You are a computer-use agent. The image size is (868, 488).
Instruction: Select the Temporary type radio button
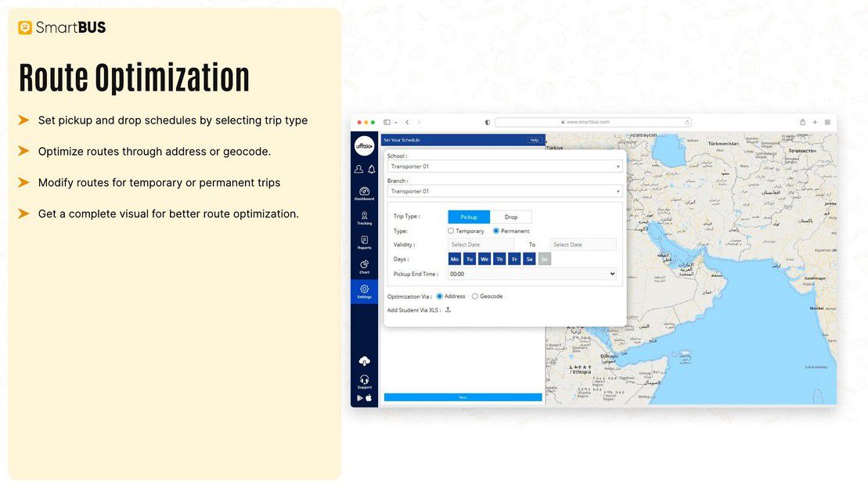(x=451, y=231)
